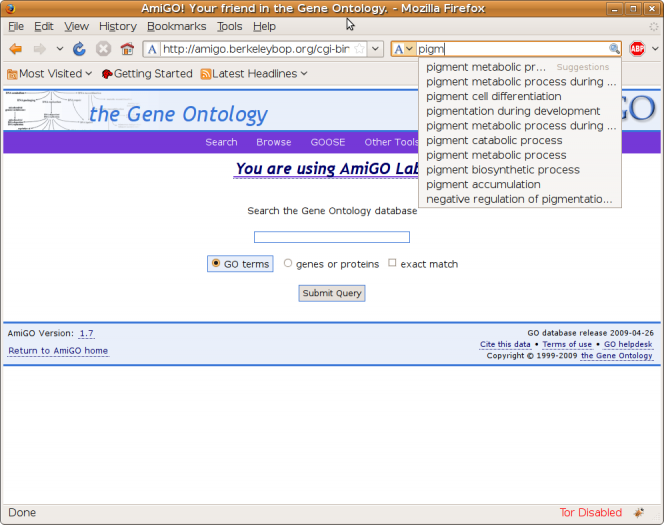Select suggestion 'pigment cell differentiation'
The width and height of the screenshot is (664, 525).
coord(520,97)
